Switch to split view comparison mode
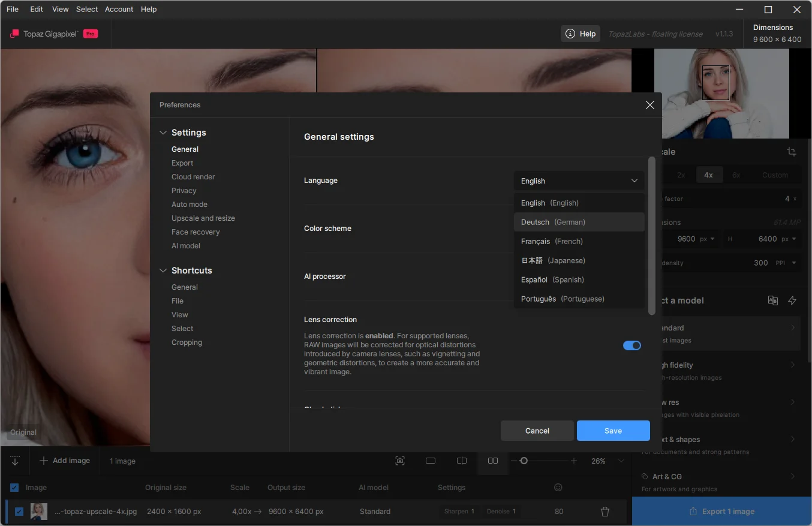 pyautogui.click(x=462, y=461)
